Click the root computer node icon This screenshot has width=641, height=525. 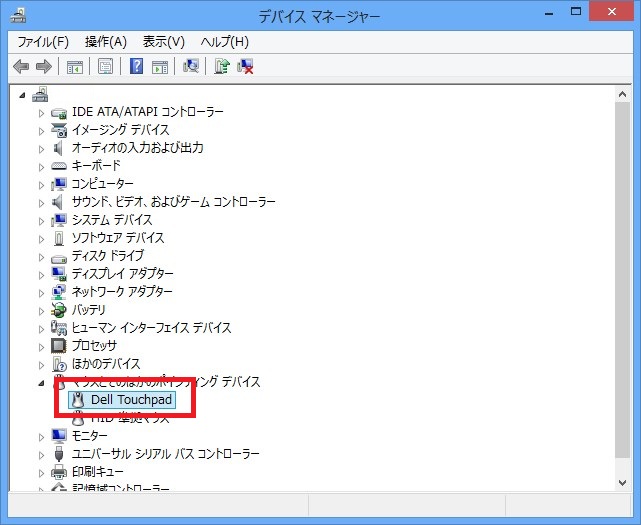pos(40,94)
